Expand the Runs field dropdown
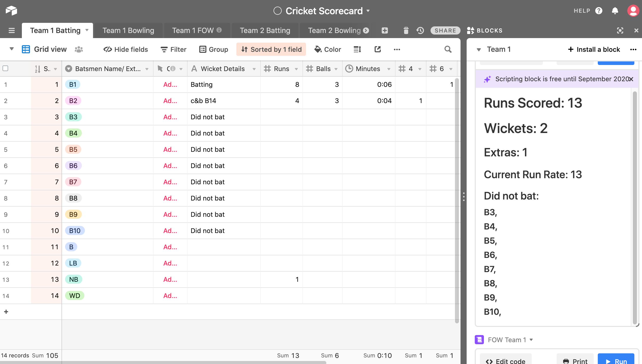Image resolution: width=642 pixels, height=364 pixels. [297, 69]
